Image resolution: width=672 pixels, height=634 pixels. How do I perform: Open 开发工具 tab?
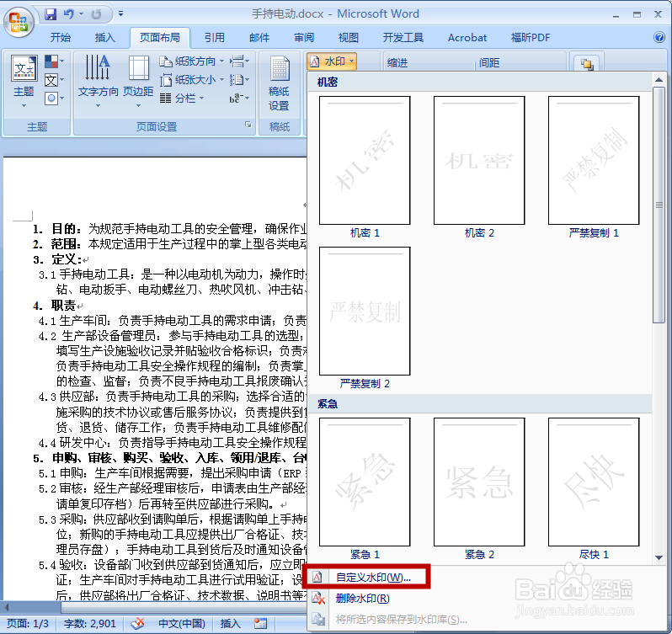(403, 38)
